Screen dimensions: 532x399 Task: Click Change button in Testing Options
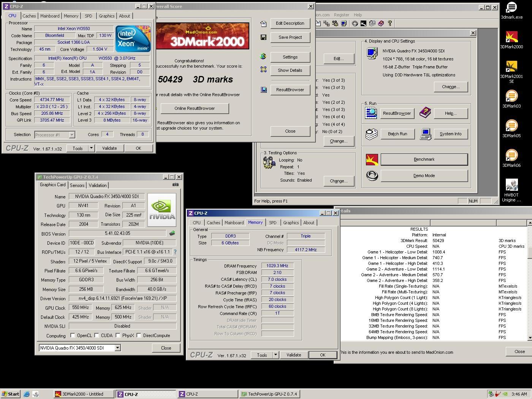(338, 181)
